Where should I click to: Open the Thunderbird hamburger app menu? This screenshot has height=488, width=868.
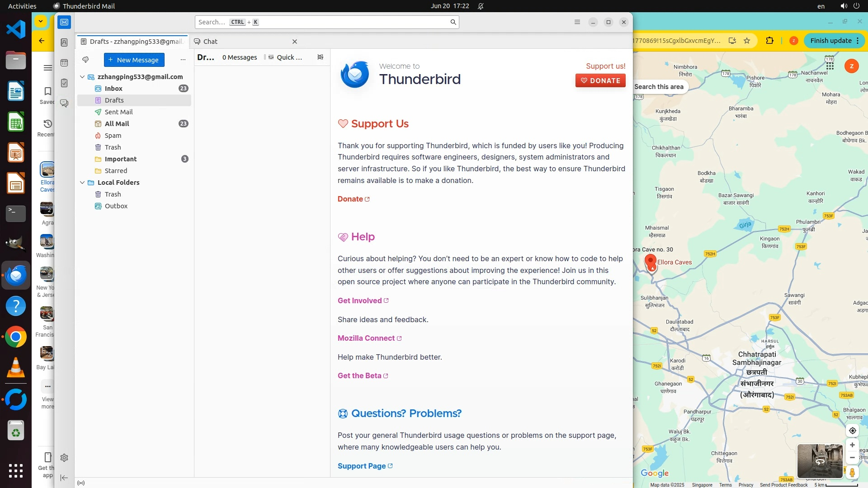click(x=577, y=22)
